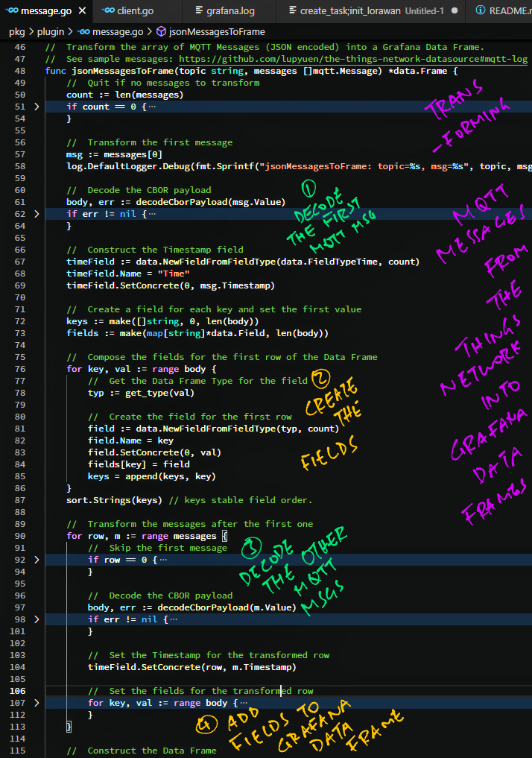Click the 'pkg' breadcrumb
532x758 pixels.
[x=16, y=32]
